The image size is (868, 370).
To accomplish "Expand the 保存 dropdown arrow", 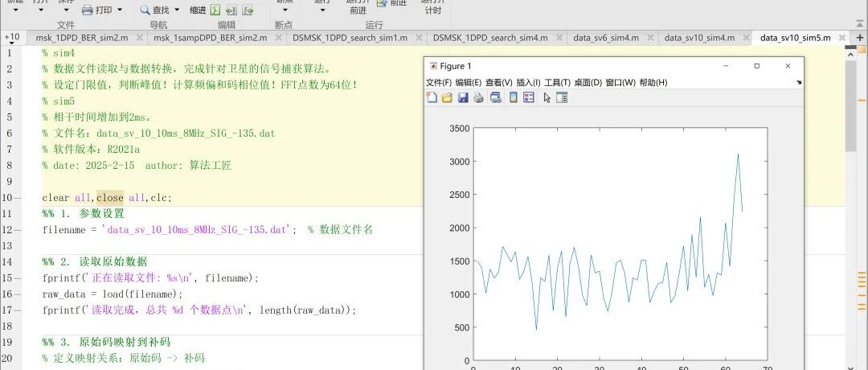I will [x=67, y=10].
